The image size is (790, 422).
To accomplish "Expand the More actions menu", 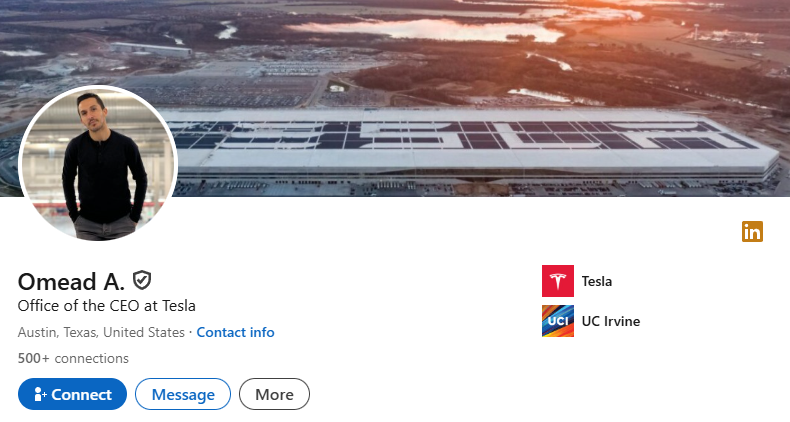I will pos(274,394).
